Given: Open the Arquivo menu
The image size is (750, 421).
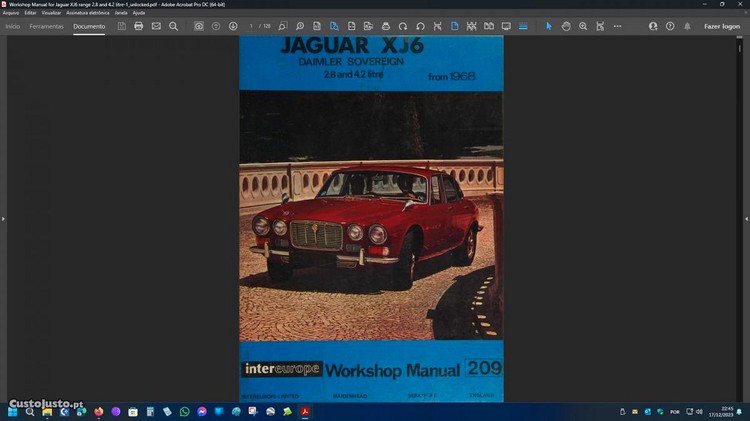Looking at the screenshot, I should [11, 12].
